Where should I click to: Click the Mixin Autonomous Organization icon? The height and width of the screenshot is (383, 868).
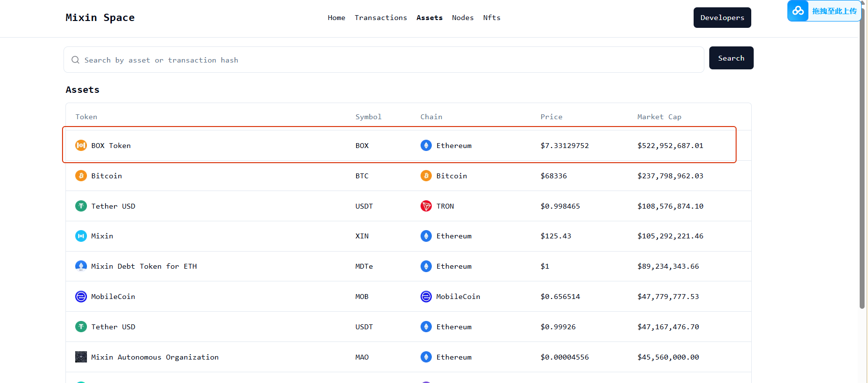[x=81, y=357]
